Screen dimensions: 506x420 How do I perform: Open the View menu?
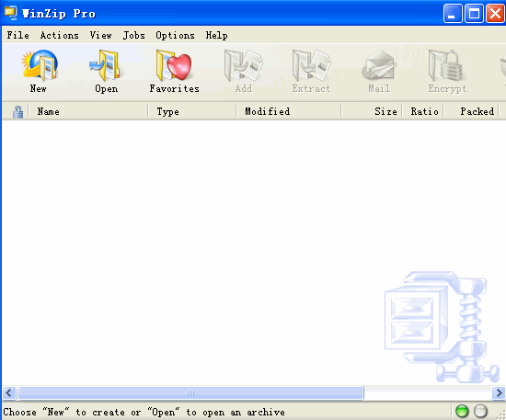100,35
